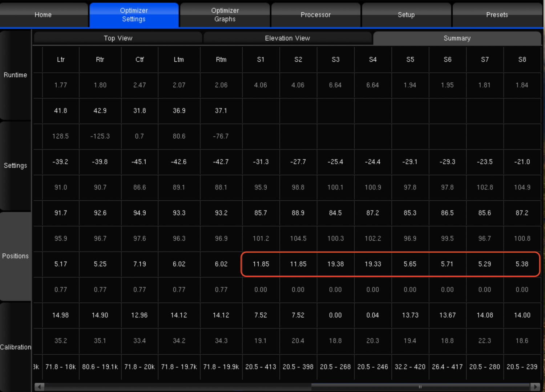Click the 26.4 - 417 range cell
The width and height of the screenshot is (545, 392).
447,367
